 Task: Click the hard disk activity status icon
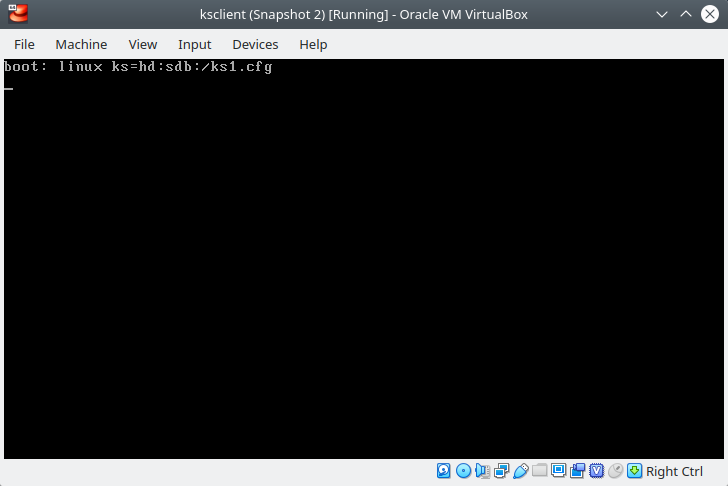pyautogui.click(x=444, y=471)
